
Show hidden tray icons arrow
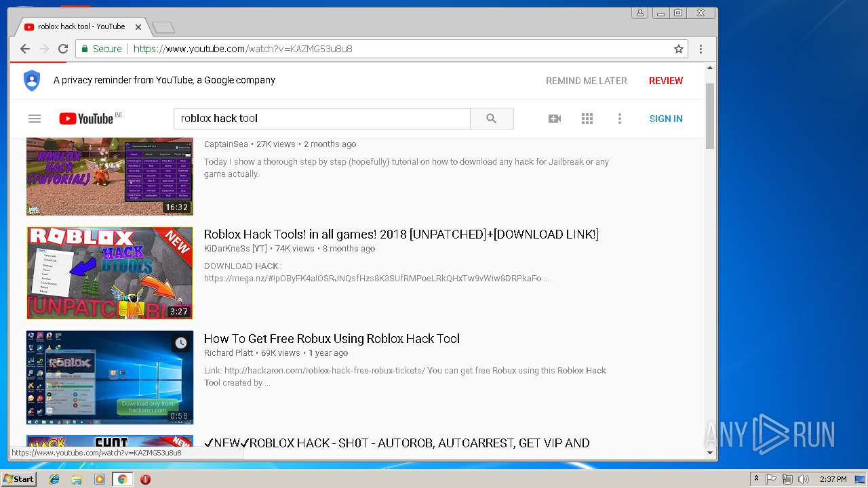pos(756,479)
